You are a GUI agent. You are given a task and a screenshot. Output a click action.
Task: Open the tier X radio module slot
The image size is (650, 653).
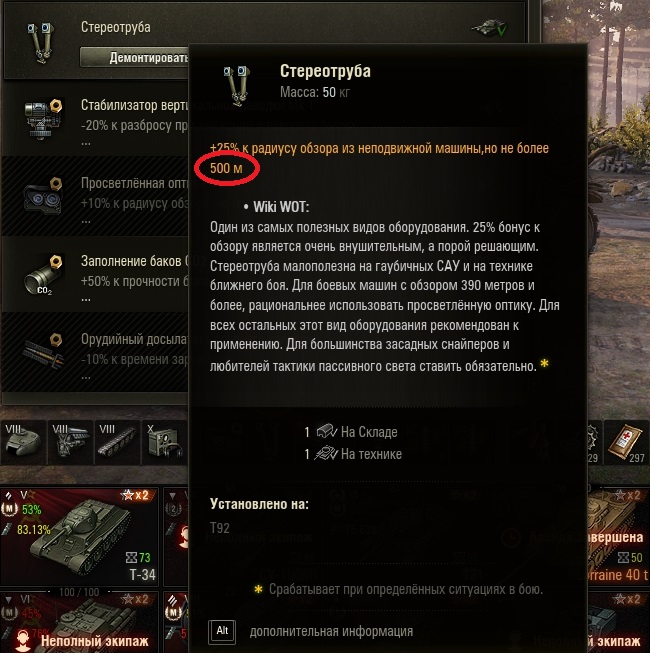(164, 442)
